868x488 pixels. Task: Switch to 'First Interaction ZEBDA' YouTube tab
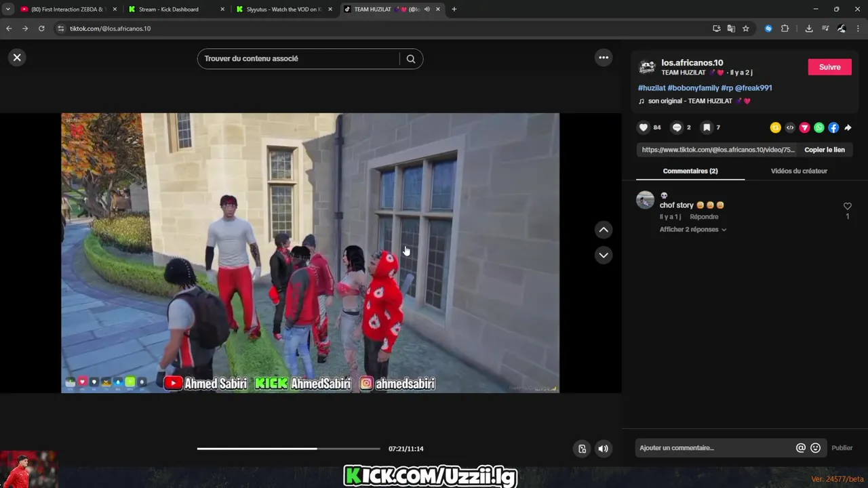68,9
